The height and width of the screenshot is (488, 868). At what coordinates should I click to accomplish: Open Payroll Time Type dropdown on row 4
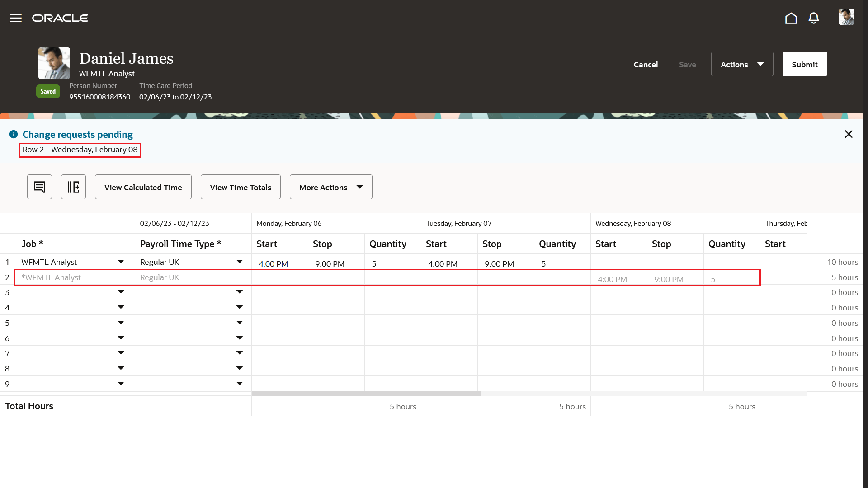tap(240, 307)
